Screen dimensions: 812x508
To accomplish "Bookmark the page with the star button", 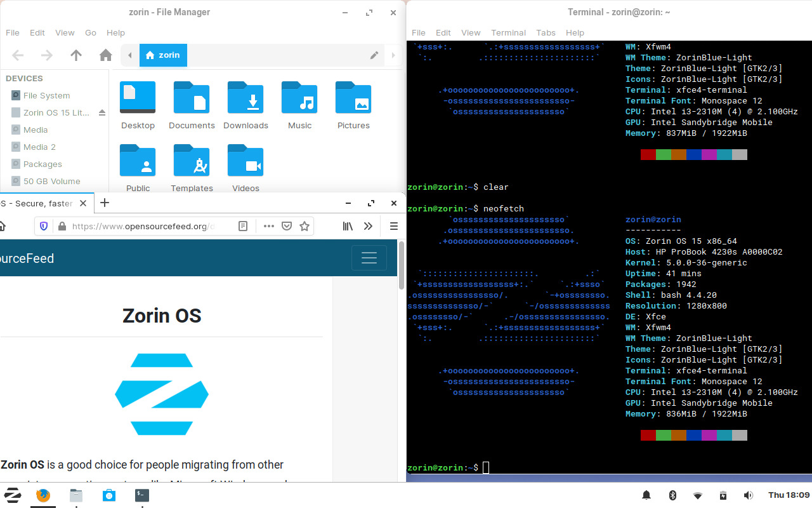I will click(x=304, y=225).
